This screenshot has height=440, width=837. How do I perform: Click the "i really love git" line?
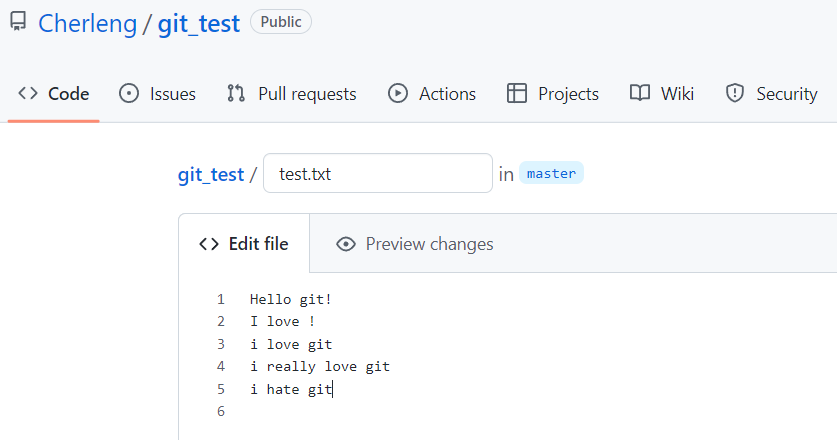[x=320, y=367]
